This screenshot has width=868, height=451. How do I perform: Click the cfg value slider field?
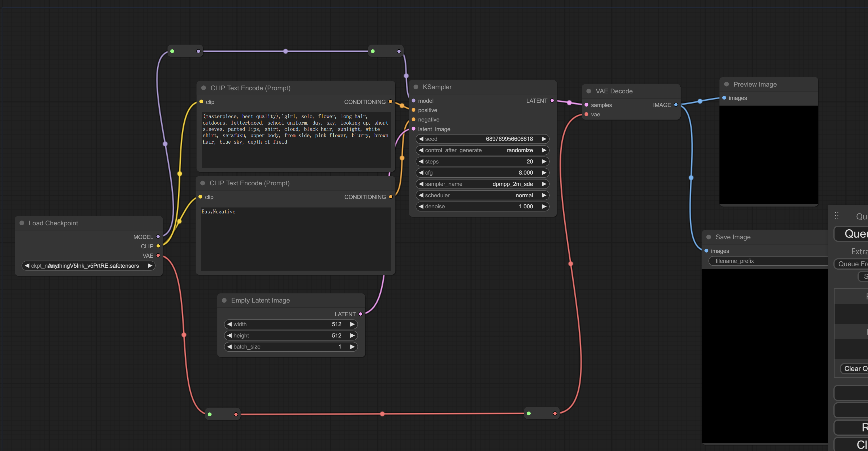point(482,173)
